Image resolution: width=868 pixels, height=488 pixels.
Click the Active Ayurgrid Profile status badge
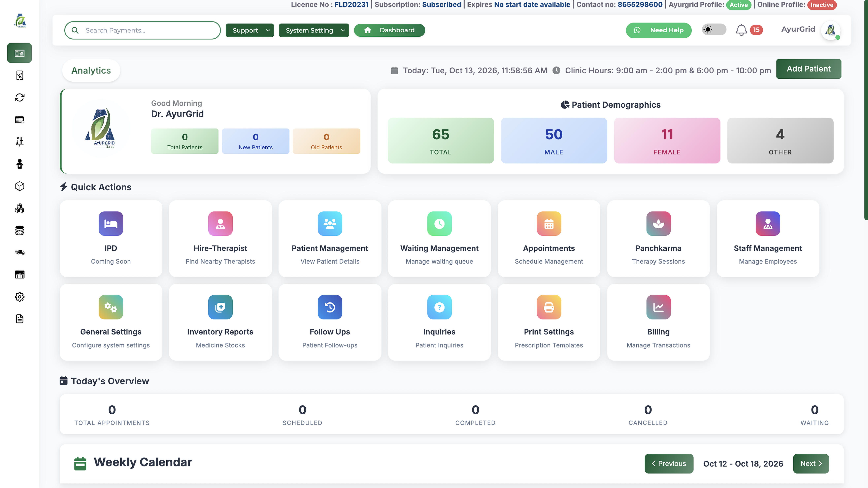(739, 5)
